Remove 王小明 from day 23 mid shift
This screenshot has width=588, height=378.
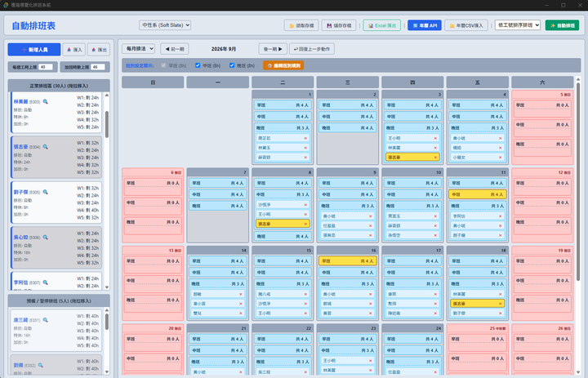[371, 361]
